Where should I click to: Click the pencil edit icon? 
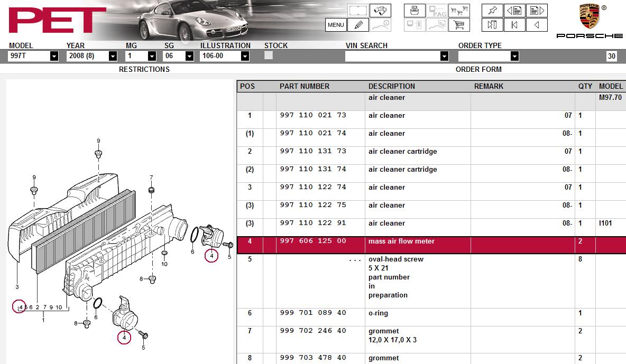click(358, 25)
